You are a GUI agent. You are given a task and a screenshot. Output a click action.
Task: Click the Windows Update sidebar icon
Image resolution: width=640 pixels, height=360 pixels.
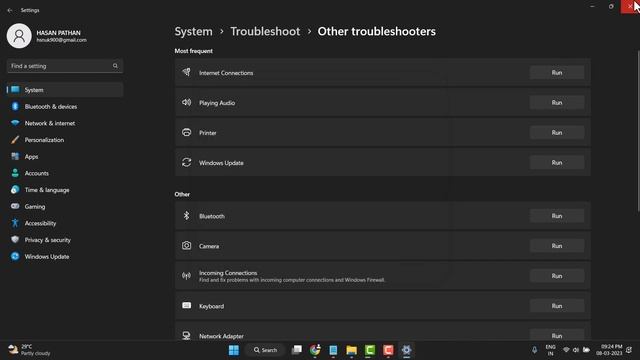coord(15,256)
